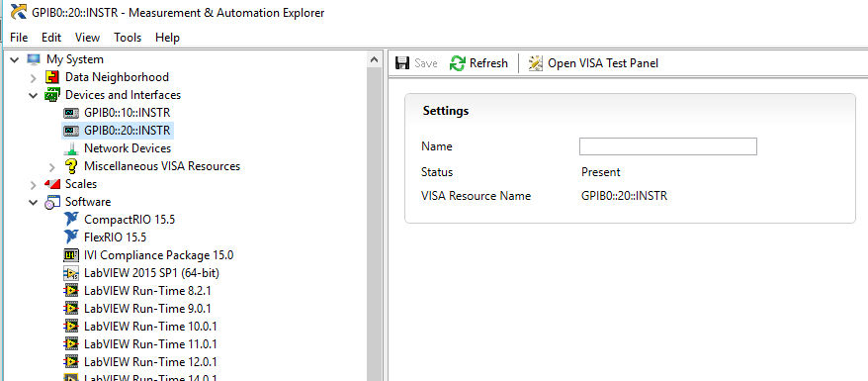
Task: Expand Miscellaneous VISA Resources node
Action: 52,166
